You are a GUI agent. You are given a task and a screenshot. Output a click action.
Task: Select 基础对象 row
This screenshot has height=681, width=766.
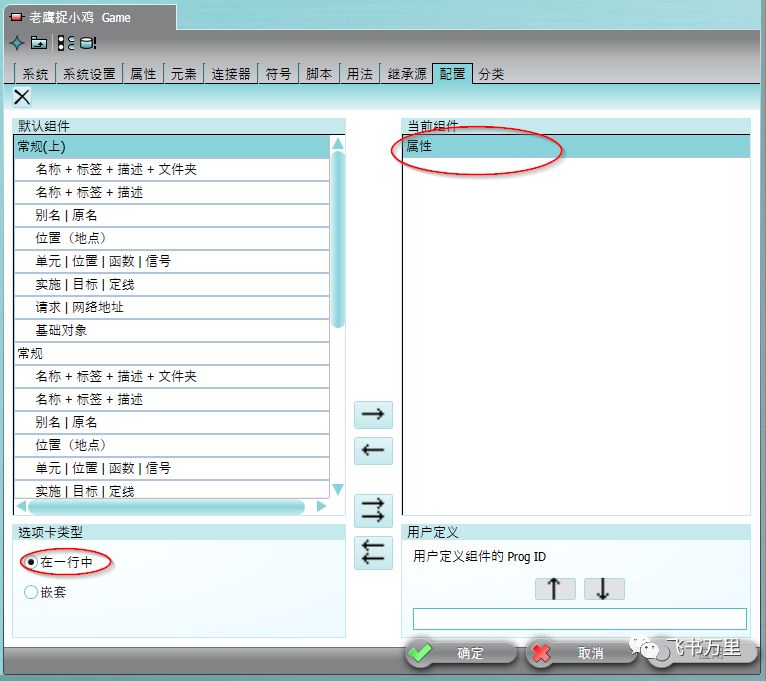tap(172, 331)
